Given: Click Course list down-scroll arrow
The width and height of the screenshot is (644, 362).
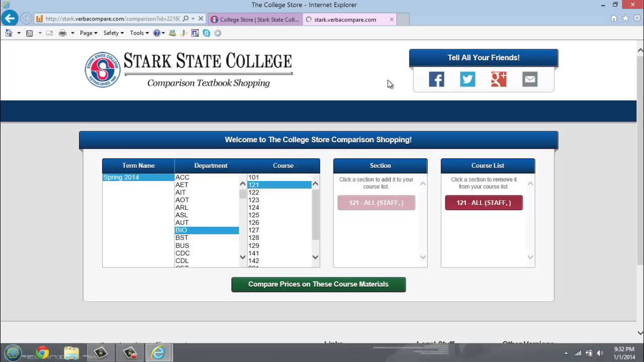Looking at the screenshot, I should click(x=315, y=257).
